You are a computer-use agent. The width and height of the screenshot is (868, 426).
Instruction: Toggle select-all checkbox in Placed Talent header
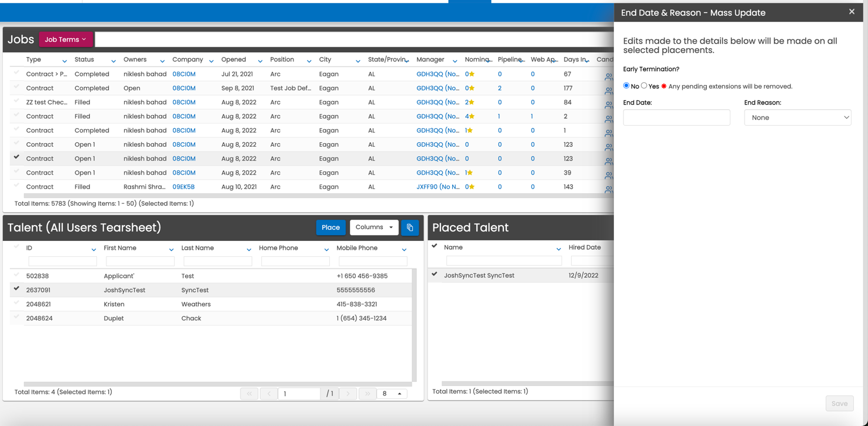click(435, 246)
